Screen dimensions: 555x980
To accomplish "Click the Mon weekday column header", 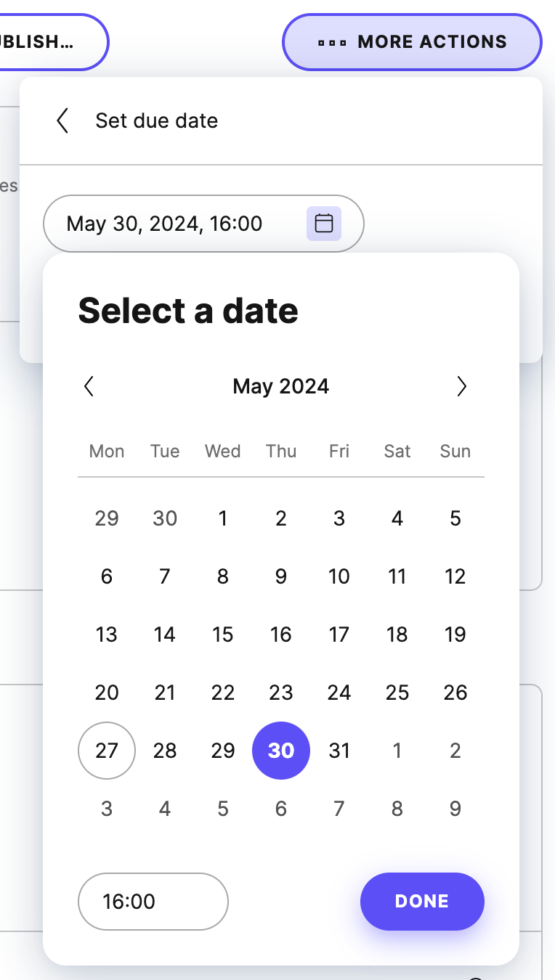I will 107,451.
